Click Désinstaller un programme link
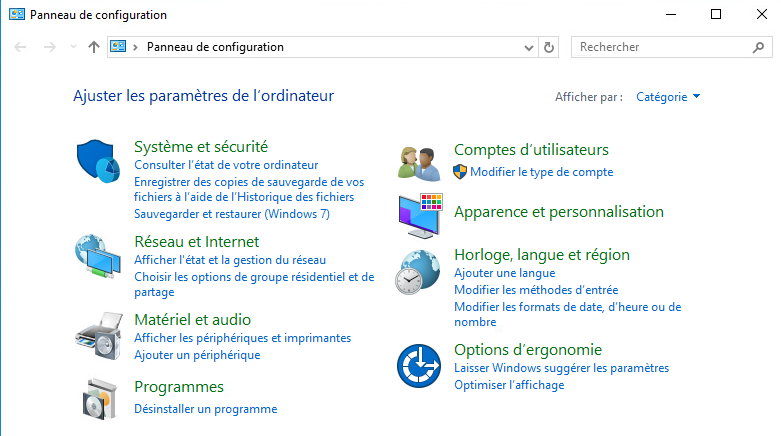 (x=205, y=409)
